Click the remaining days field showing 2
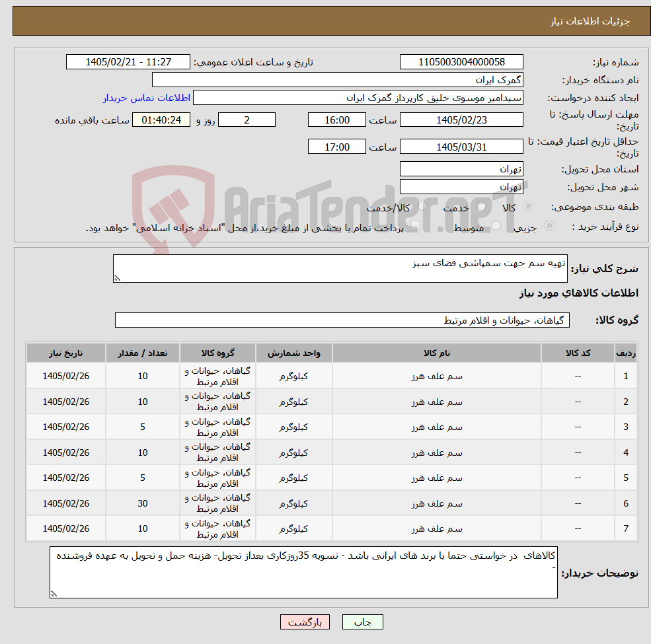Image resolution: width=651 pixels, height=644 pixels. (247, 120)
